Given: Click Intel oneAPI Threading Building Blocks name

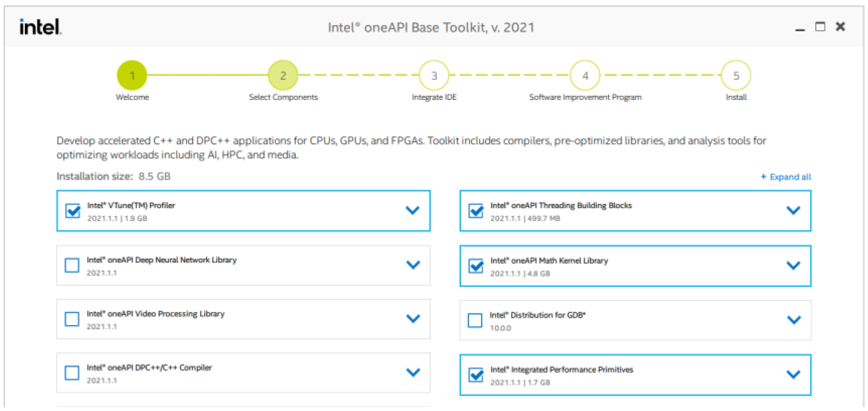Looking at the screenshot, I should click(561, 205).
